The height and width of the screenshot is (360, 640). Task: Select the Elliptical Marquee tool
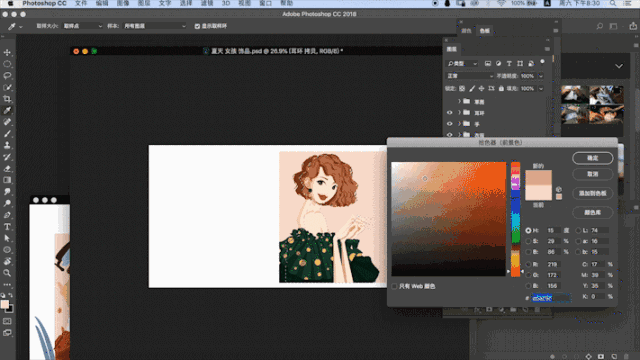coord(7,64)
